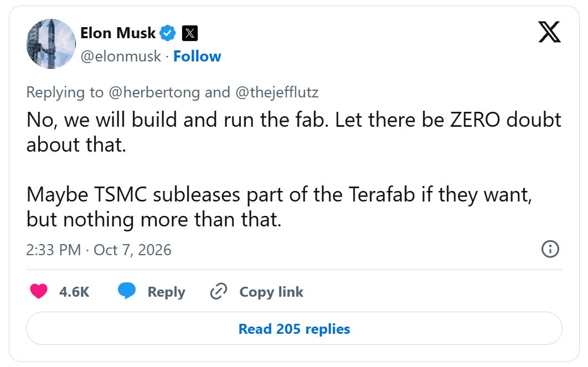
Task: Click the red heart like icon
Action: (x=39, y=291)
